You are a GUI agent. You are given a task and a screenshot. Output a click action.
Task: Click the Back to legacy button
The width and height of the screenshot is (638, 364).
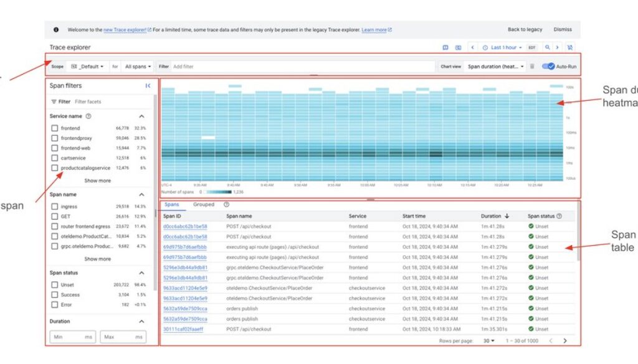525,29
